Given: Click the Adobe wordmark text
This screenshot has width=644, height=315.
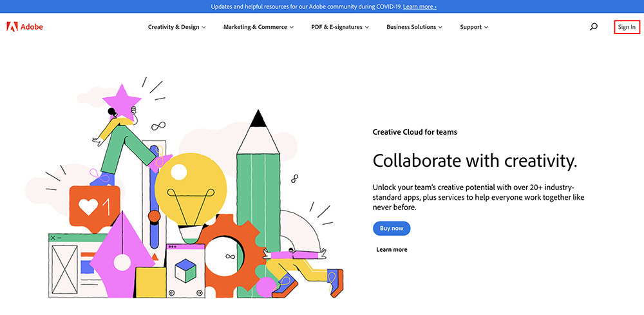Looking at the screenshot, I should [x=31, y=27].
